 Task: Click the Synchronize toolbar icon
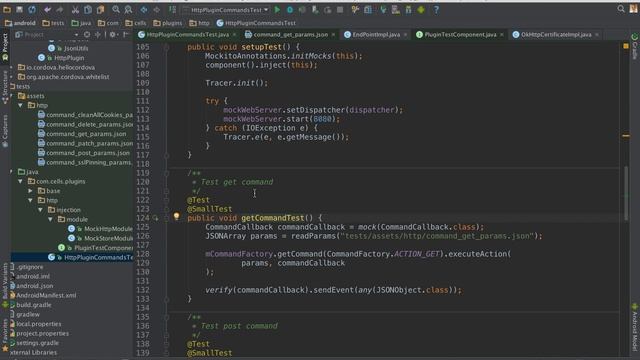(32, 9)
